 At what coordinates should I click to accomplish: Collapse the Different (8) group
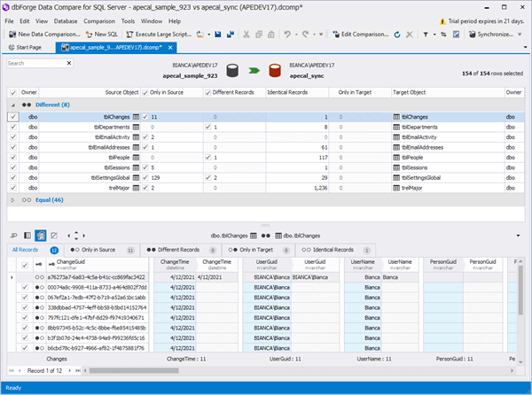tap(13, 105)
